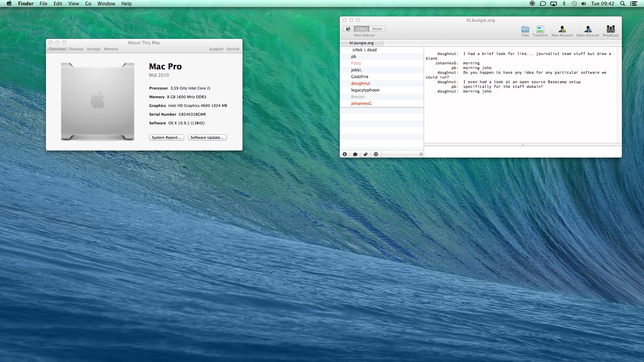The height and width of the screenshot is (362, 644).
Task: Click the New Account toolbar icon
Action: pos(562,31)
